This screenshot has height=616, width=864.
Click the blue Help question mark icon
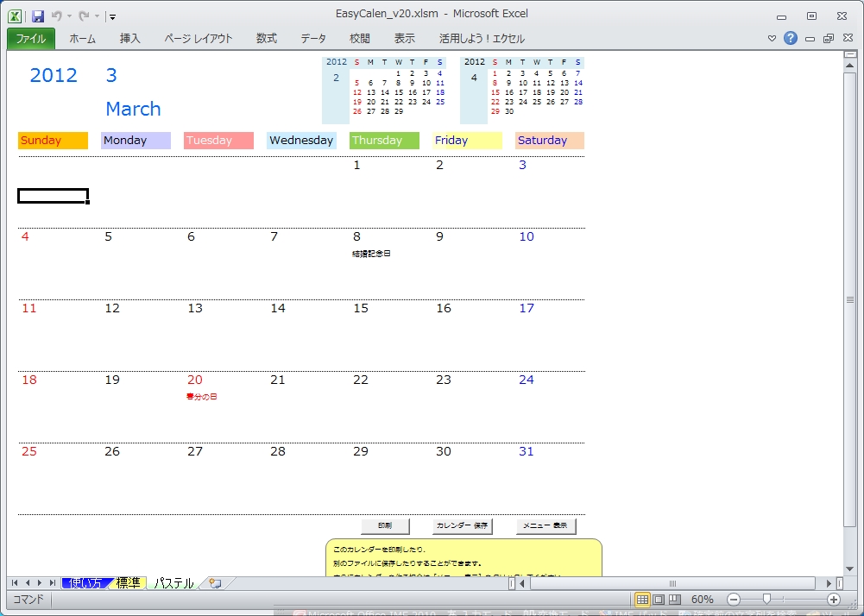pyautogui.click(x=790, y=38)
